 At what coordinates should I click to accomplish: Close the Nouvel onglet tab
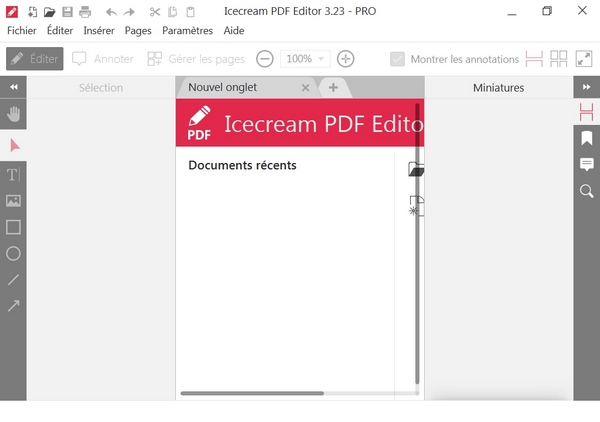(305, 88)
